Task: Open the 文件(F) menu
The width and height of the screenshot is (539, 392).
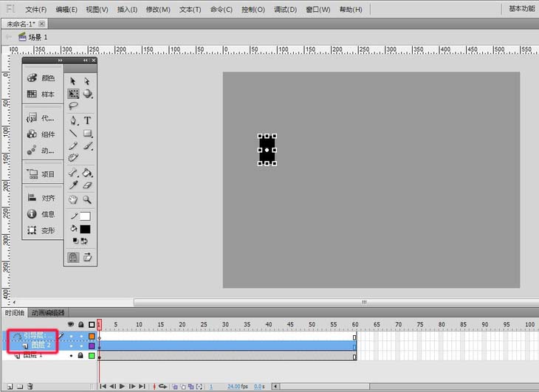Action: [35, 10]
